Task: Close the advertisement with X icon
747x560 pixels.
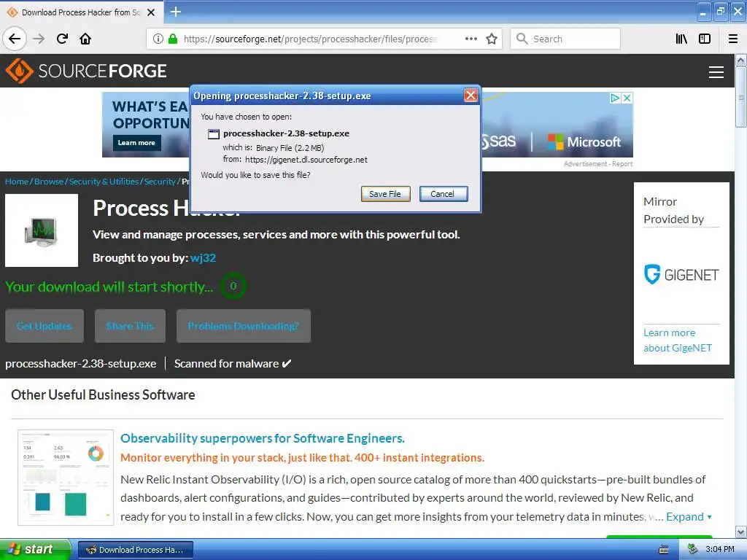Action: click(x=627, y=98)
